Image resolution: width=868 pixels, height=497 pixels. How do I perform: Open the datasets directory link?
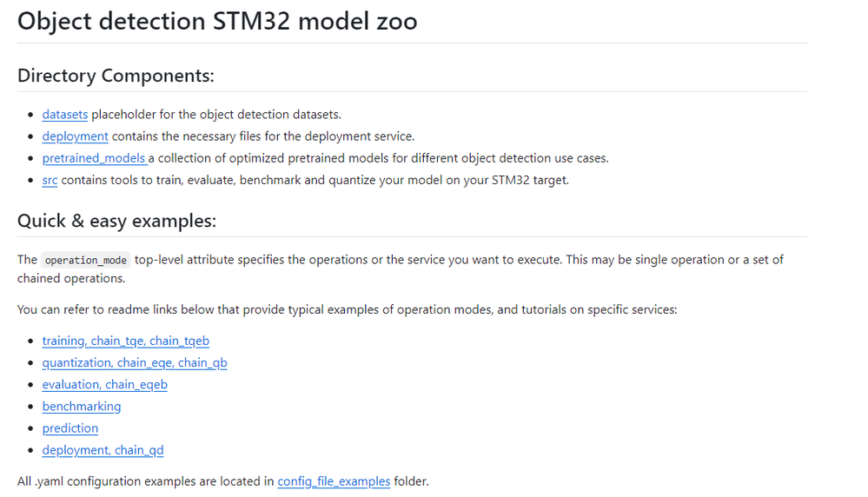tap(65, 115)
